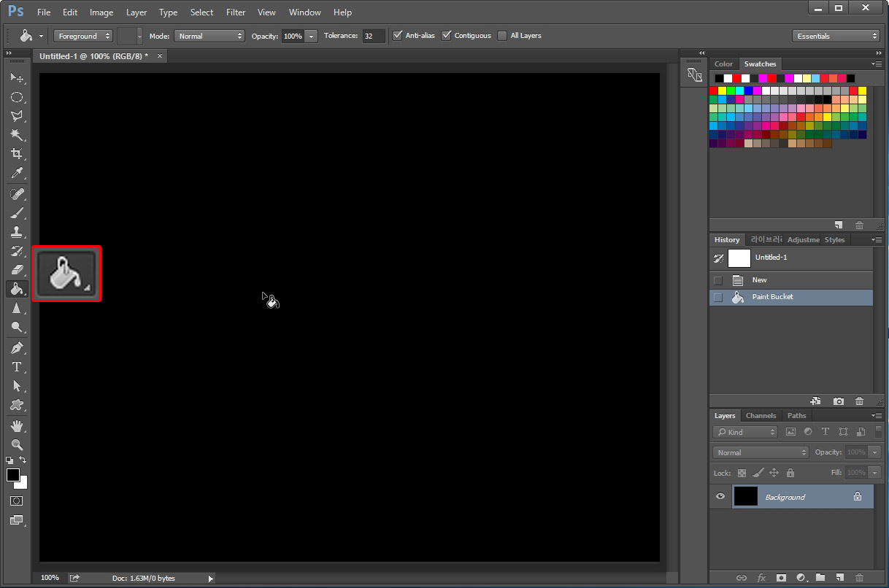Select the Horizontal Type tool
Screen dimensions: 889x588
pyautogui.click(x=16, y=367)
